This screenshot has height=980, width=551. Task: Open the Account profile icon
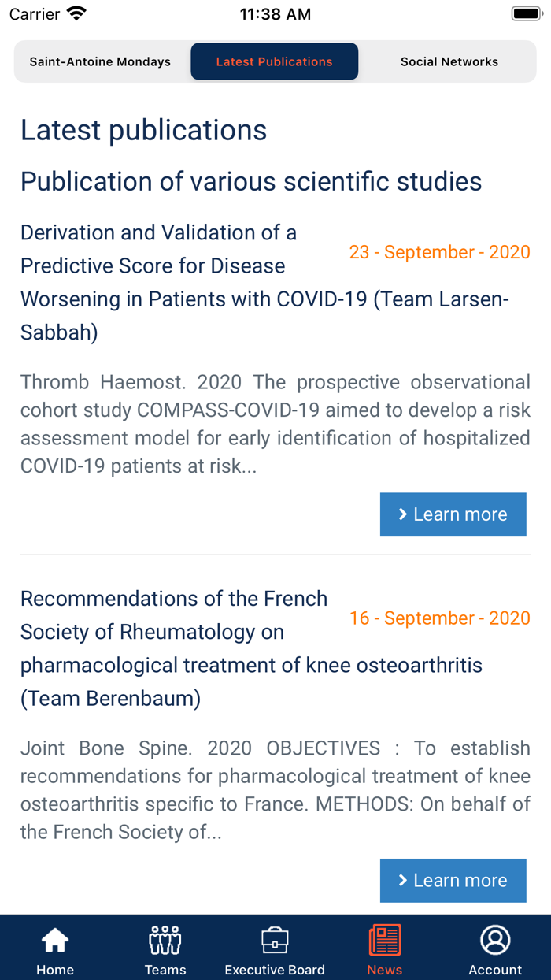pos(495,940)
